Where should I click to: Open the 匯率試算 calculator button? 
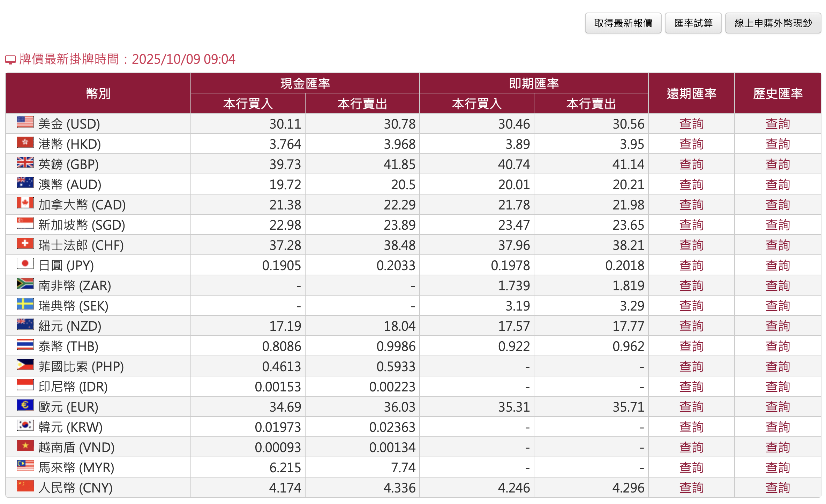click(693, 23)
